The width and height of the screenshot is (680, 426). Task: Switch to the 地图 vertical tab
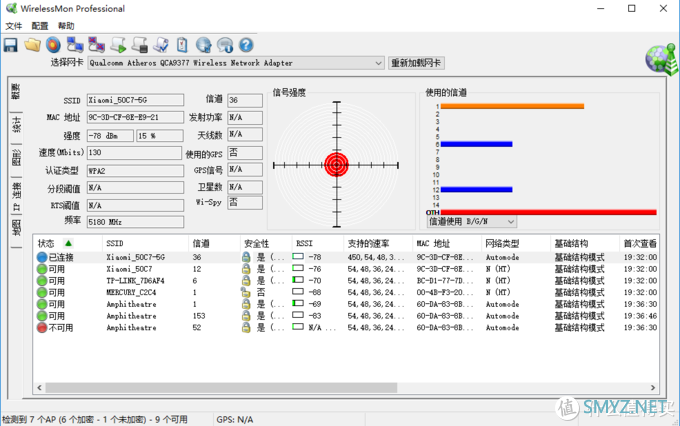tap(16, 229)
